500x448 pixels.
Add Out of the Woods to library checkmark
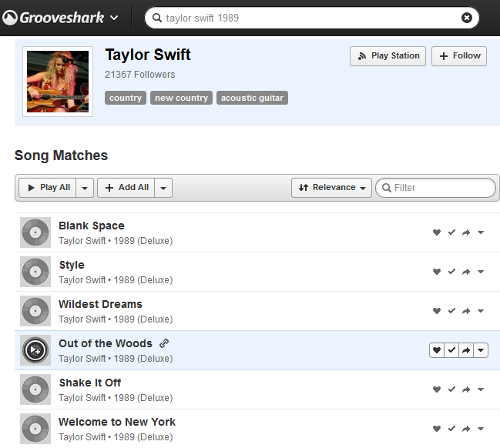451,350
